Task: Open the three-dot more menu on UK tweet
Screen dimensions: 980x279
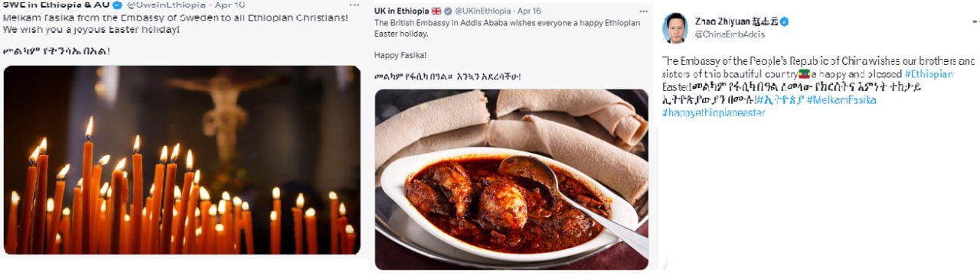Action: pos(644,12)
